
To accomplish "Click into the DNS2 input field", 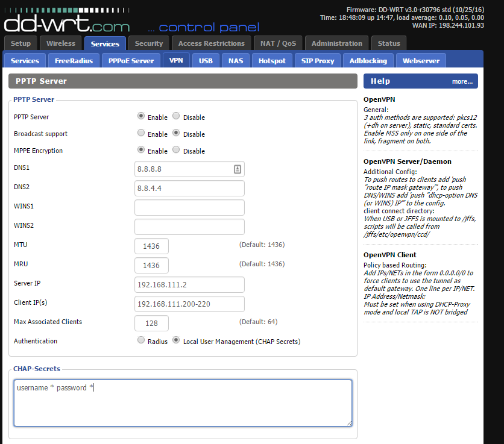I will click(x=189, y=189).
